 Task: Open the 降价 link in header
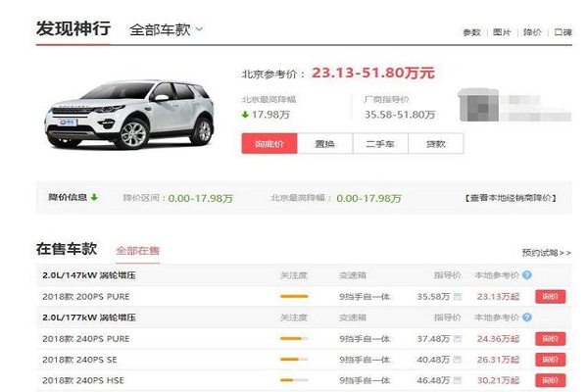click(532, 32)
